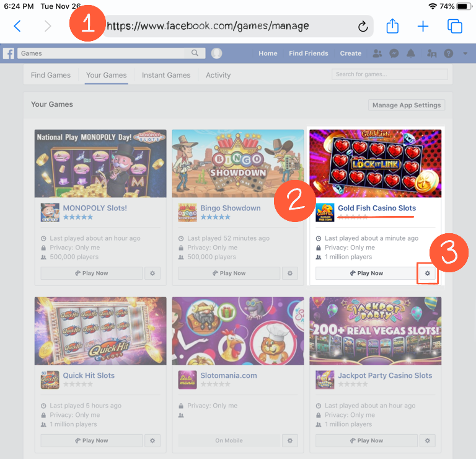Viewport: 476px width, 459px height.
Task: Open notifications bell icon
Action: pyautogui.click(x=410, y=53)
